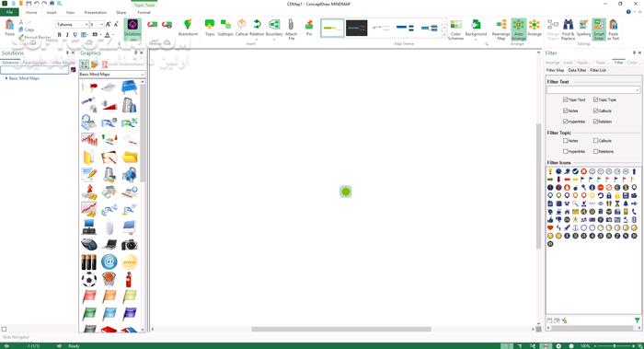
Task: Insert a Subtopic
Action: click(x=225, y=28)
